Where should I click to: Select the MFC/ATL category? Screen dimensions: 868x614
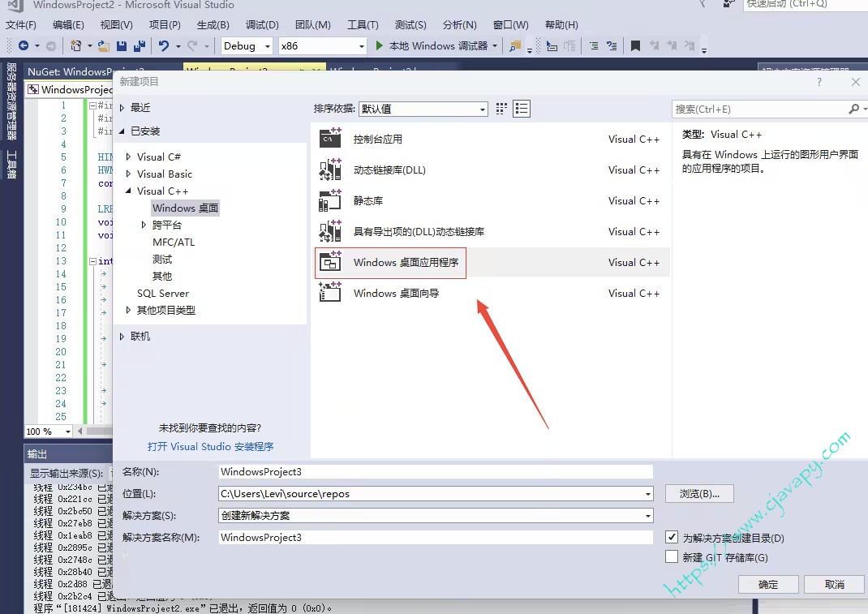pos(174,242)
